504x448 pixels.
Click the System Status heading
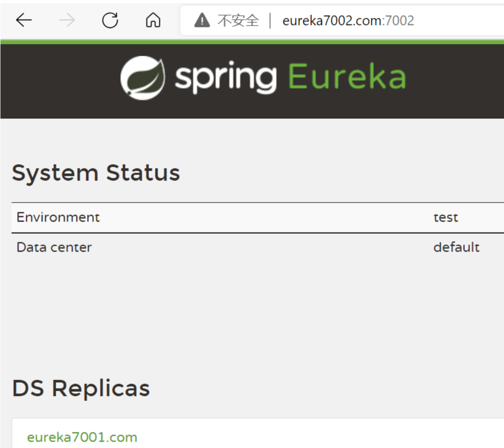96,173
